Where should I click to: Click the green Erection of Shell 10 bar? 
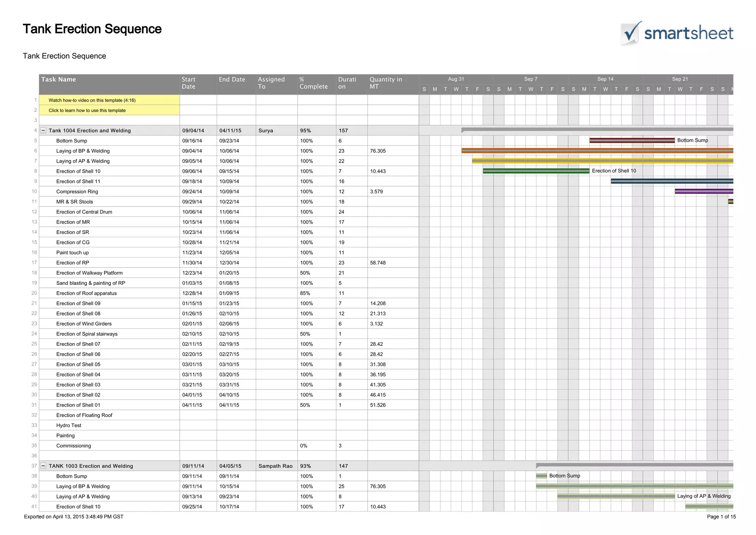(x=536, y=171)
